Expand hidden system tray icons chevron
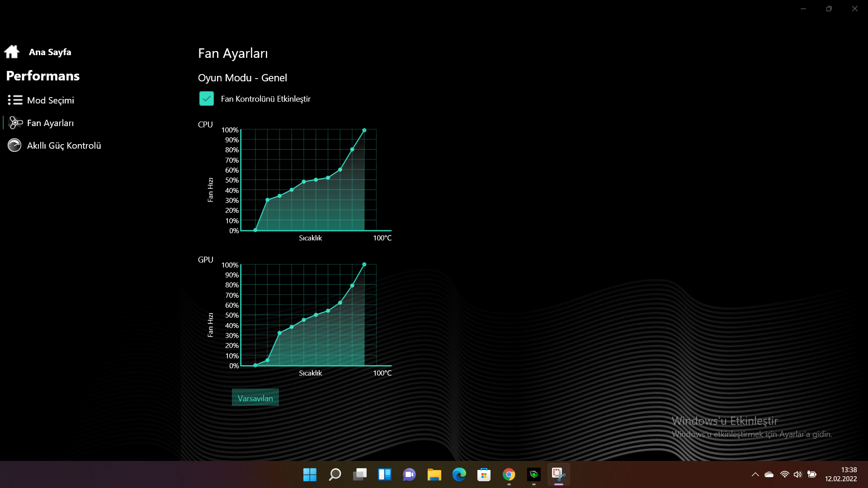Image resolution: width=868 pixels, height=488 pixels. [x=755, y=474]
